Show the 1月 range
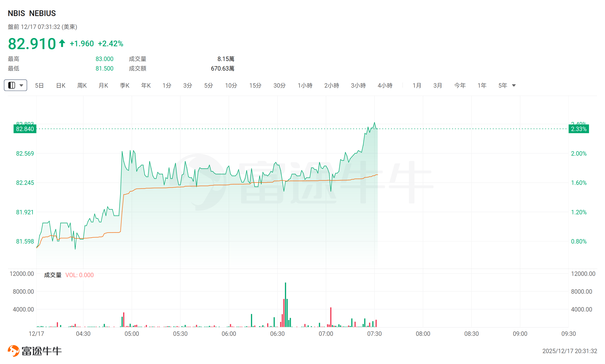The height and width of the screenshot is (364, 605). (417, 86)
